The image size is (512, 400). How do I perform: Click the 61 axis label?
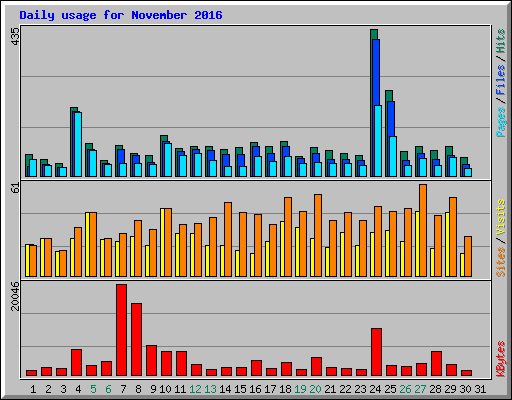pos(15,188)
